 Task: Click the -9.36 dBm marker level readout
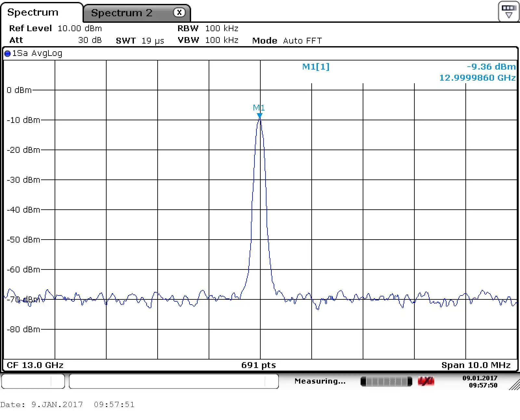coord(491,67)
